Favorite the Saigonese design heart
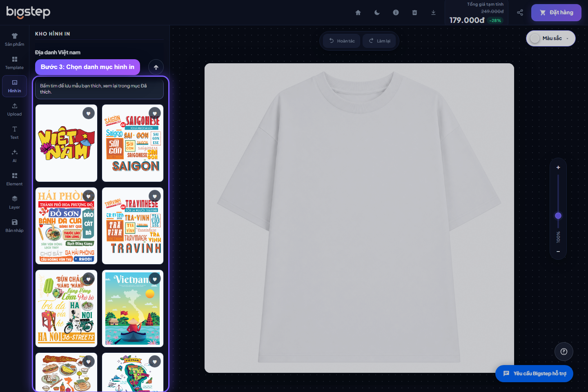Image resolution: width=588 pixels, height=392 pixels. [x=155, y=113]
